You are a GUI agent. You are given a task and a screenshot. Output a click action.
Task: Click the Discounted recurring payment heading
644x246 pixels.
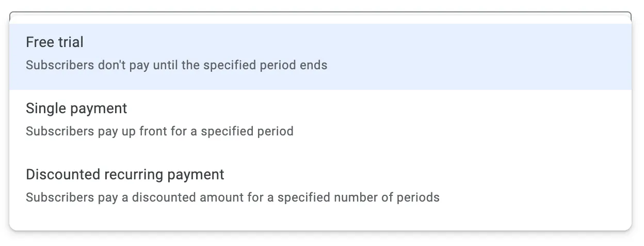[125, 175]
